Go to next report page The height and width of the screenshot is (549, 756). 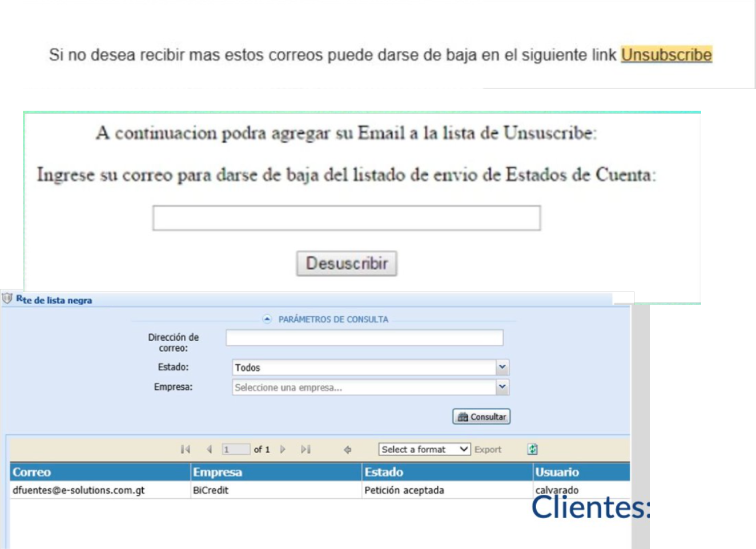coord(283,450)
